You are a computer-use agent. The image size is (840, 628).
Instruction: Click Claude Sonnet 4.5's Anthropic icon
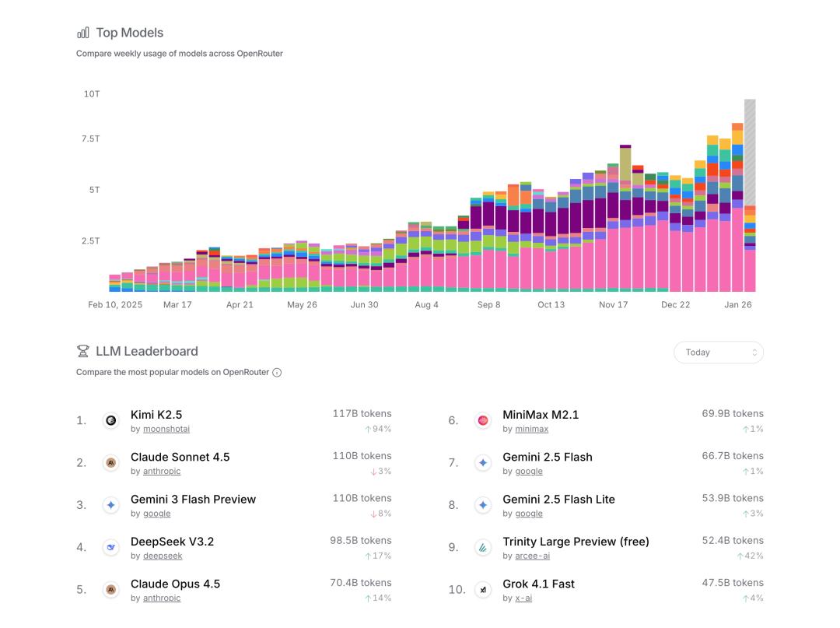tap(111, 463)
